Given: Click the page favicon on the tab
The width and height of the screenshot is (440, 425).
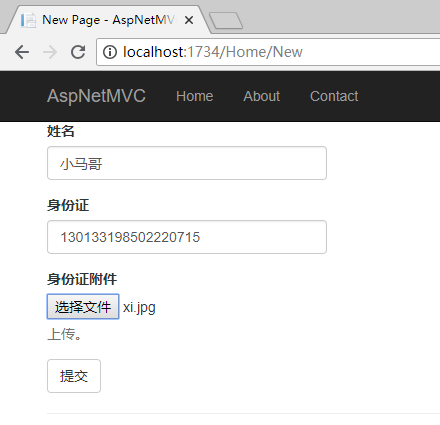Looking at the screenshot, I should tap(28, 20).
